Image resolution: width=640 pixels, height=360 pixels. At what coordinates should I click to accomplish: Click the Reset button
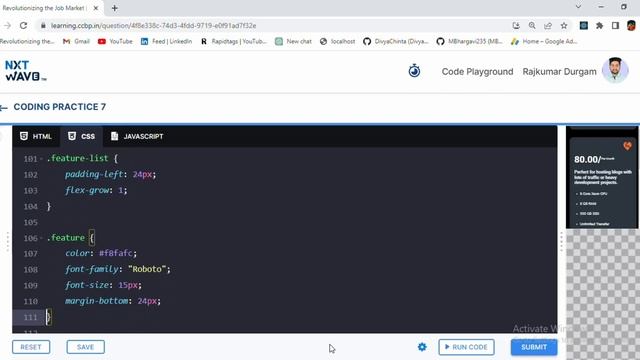[31, 347]
